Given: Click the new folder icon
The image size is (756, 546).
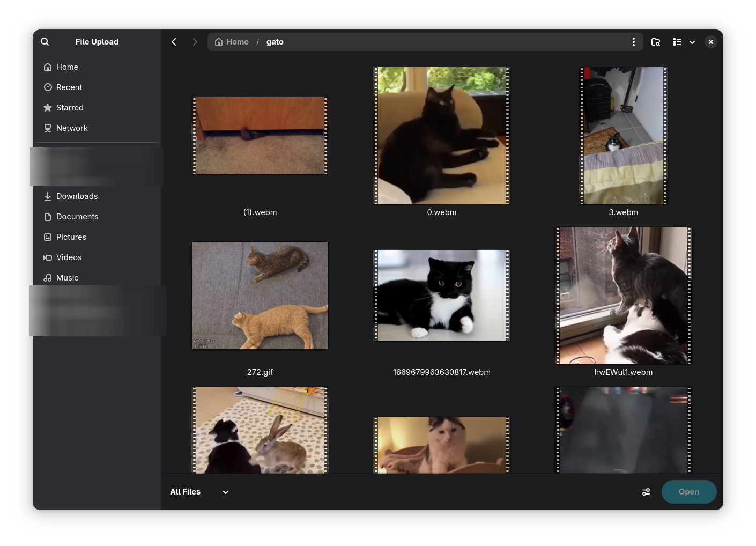Looking at the screenshot, I should (x=655, y=42).
